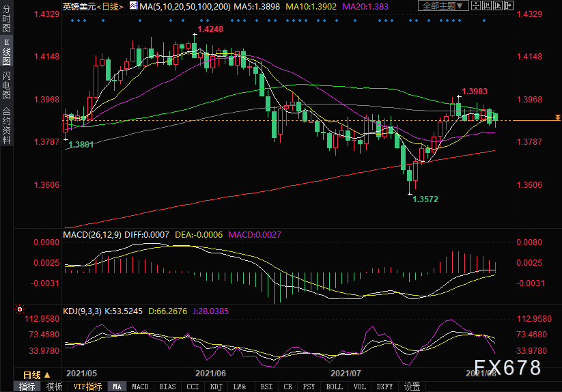562x392 pixels.
Task: Toggle the BOLL indicator
Action: (334, 387)
